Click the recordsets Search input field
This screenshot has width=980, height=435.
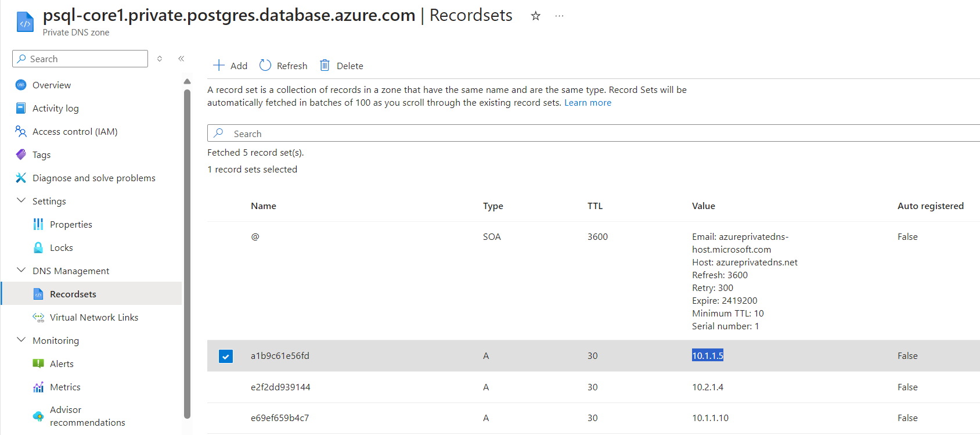593,133
